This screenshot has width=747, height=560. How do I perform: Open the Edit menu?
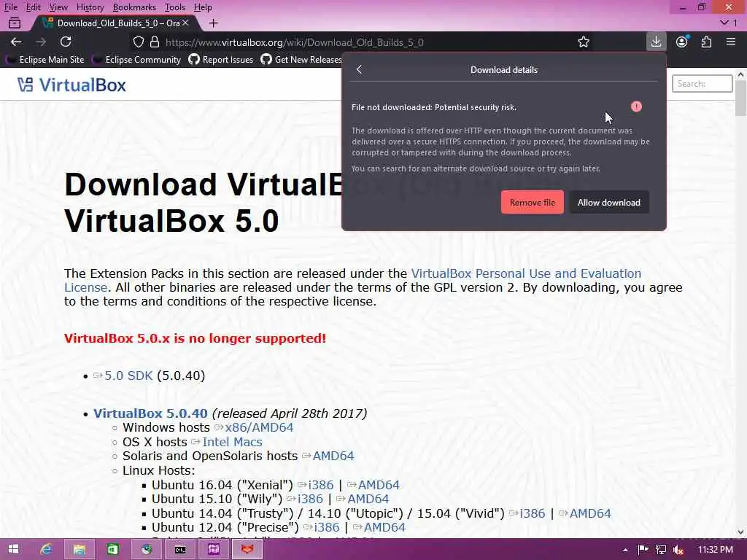tap(34, 7)
